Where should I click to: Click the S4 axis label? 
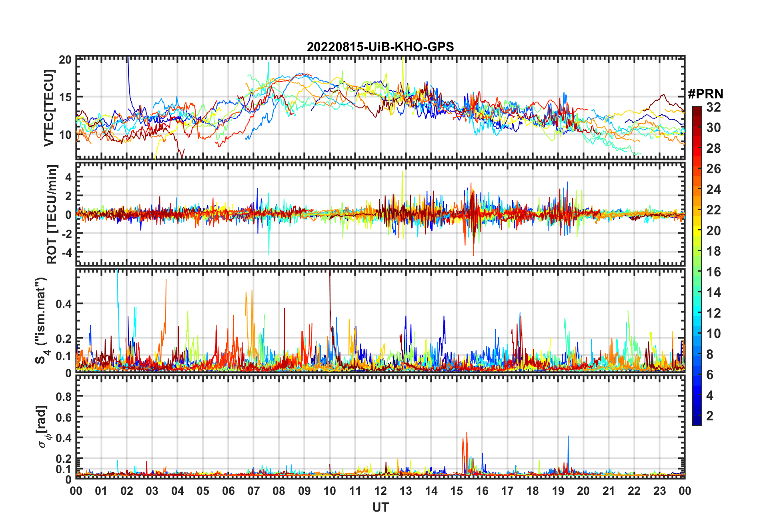pos(41,321)
